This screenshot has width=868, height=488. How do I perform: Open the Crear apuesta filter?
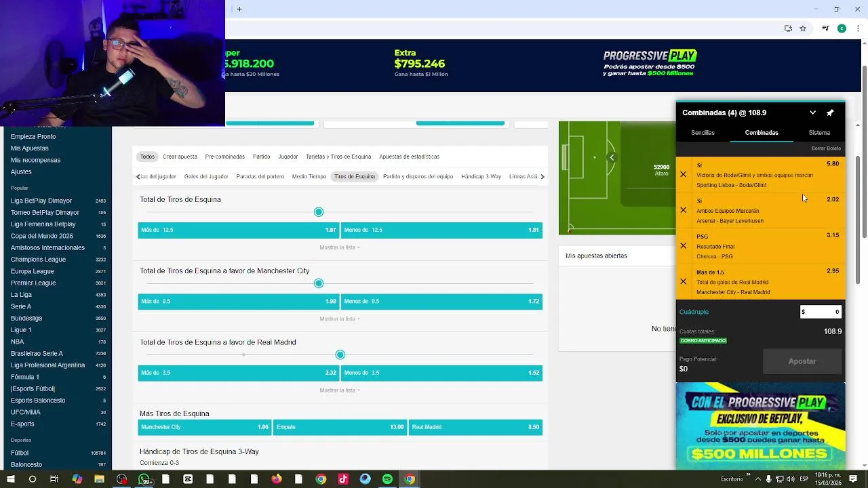(180, 157)
